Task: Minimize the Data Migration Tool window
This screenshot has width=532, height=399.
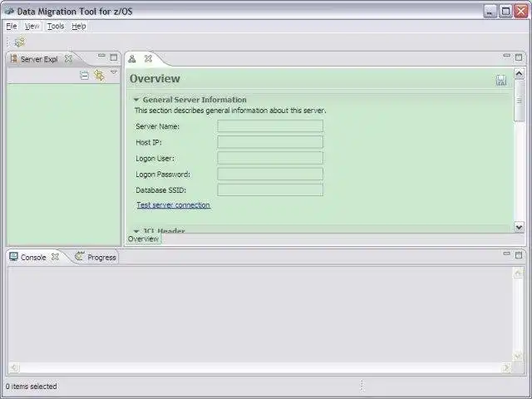Action: (490, 12)
